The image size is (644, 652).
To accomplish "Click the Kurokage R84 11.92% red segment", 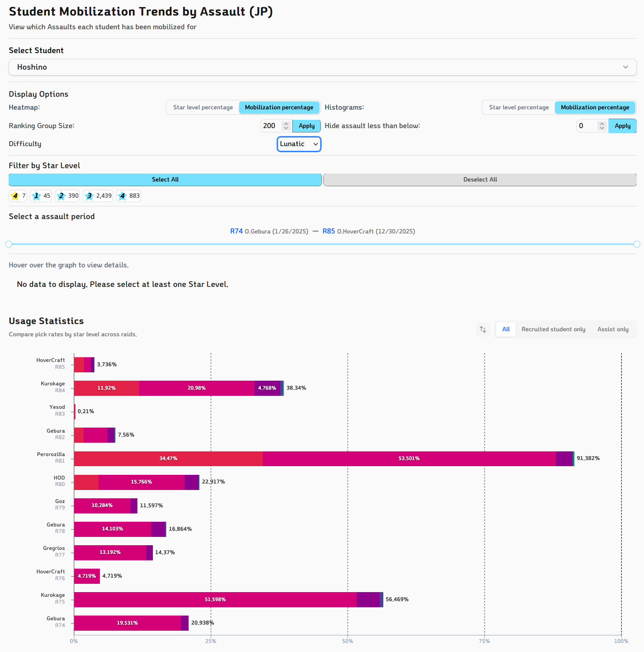I will coord(107,388).
